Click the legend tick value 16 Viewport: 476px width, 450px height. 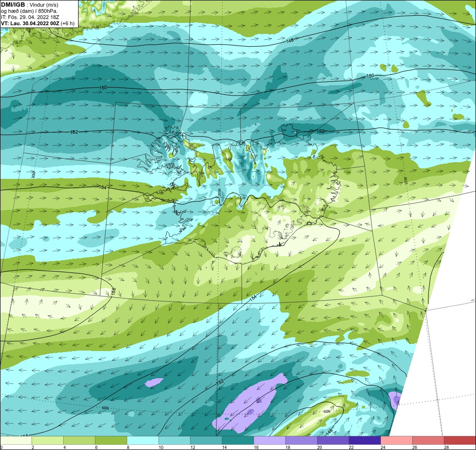point(256,447)
